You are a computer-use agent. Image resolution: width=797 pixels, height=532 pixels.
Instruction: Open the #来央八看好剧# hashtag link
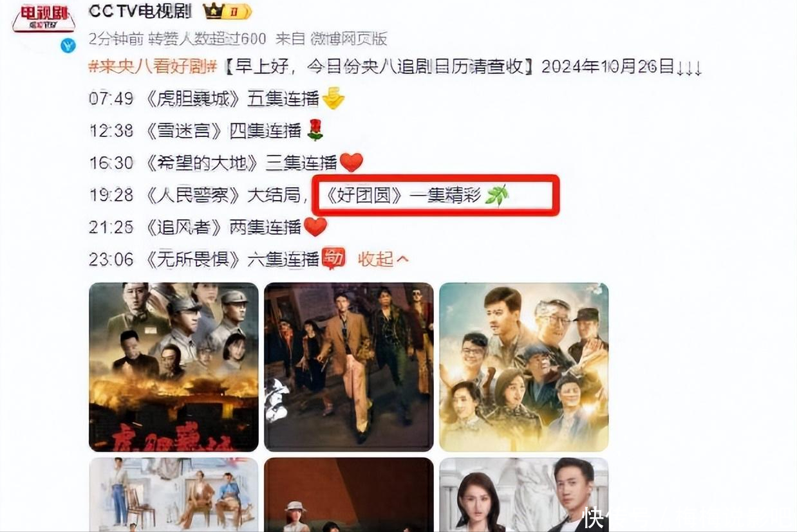pyautogui.click(x=152, y=66)
